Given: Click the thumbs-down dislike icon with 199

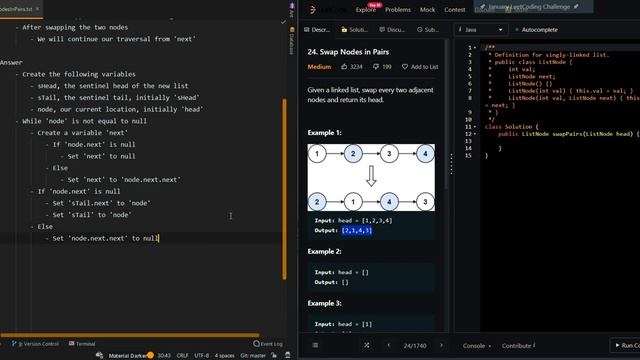Looking at the screenshot, I should coord(376,67).
